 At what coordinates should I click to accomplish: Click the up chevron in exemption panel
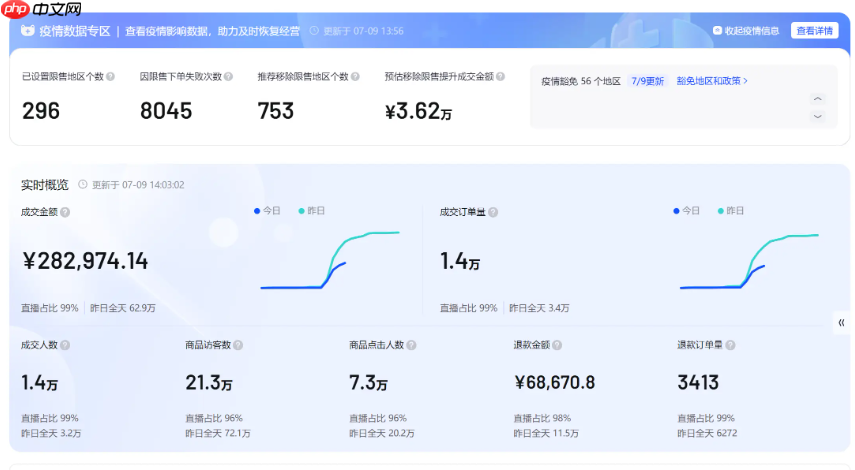[817, 99]
